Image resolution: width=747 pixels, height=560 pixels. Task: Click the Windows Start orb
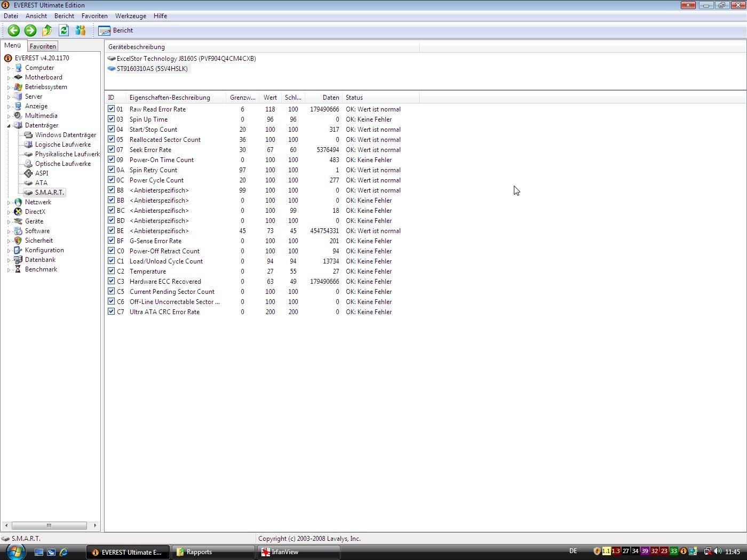[x=15, y=551]
